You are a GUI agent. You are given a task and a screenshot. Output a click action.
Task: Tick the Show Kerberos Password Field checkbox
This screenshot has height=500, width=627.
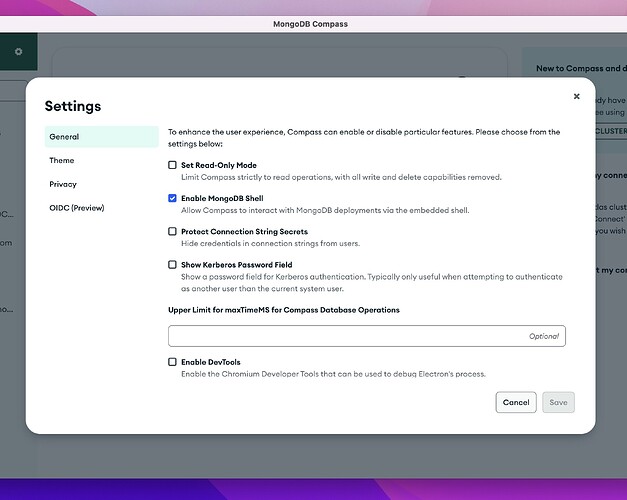tap(173, 264)
